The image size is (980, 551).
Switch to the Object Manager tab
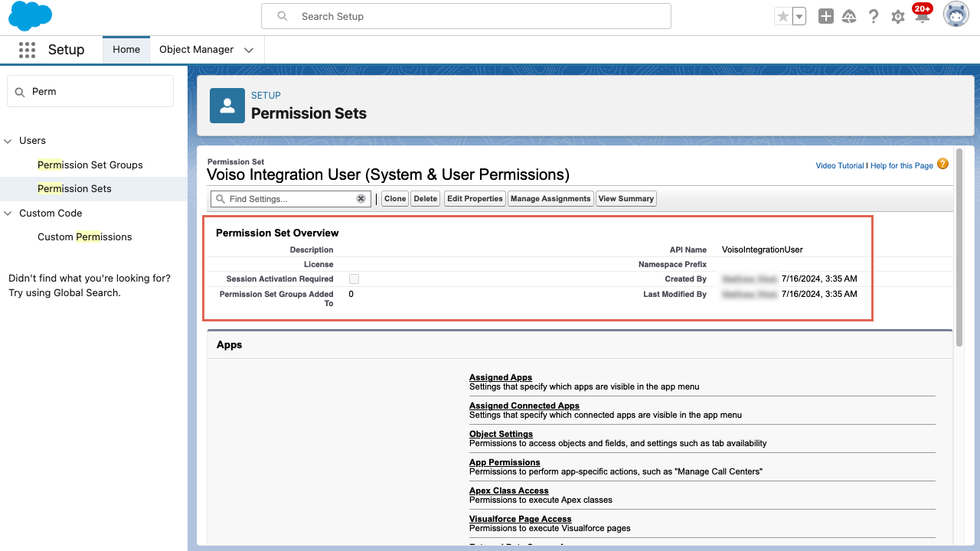click(x=197, y=50)
